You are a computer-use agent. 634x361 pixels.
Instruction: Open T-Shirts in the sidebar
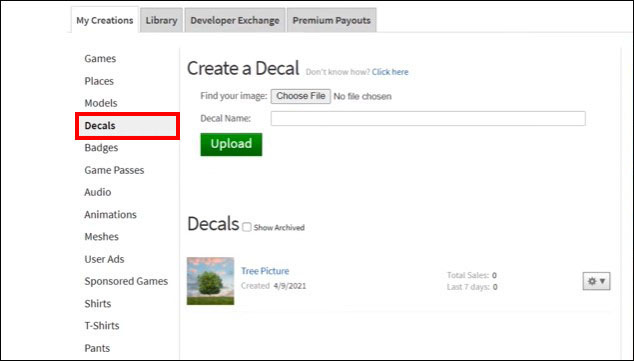pyautogui.click(x=102, y=326)
